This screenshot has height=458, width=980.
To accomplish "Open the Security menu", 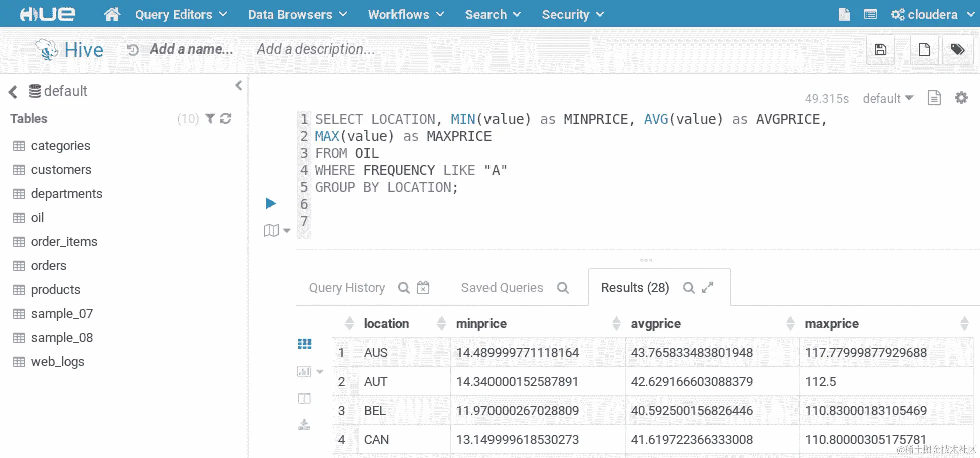I will (573, 14).
